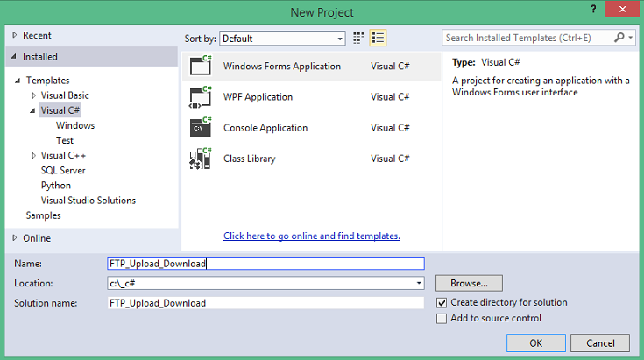
Task: Click the Class Library template icon
Action: [x=201, y=159]
